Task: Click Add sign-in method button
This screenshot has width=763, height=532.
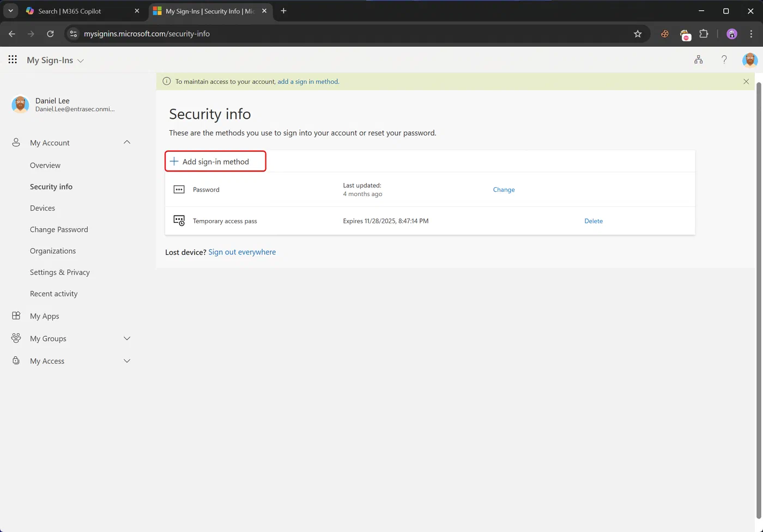Action: 215,161
